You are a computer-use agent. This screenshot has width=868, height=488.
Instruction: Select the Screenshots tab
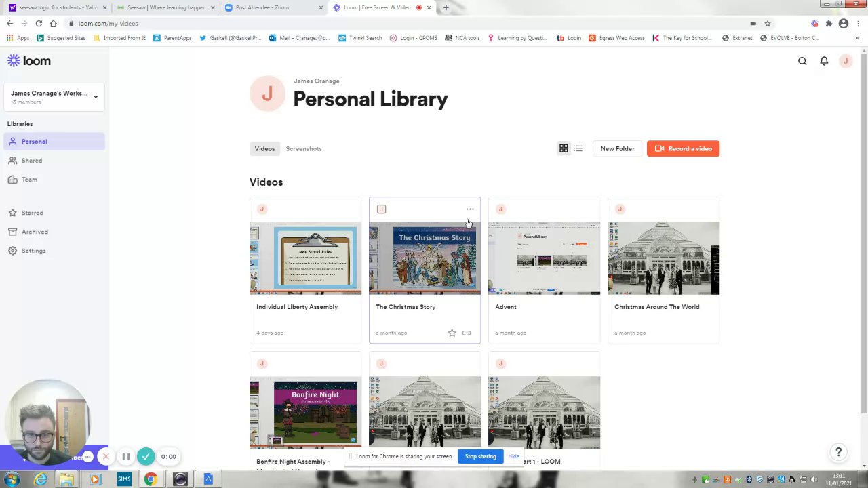pos(304,148)
